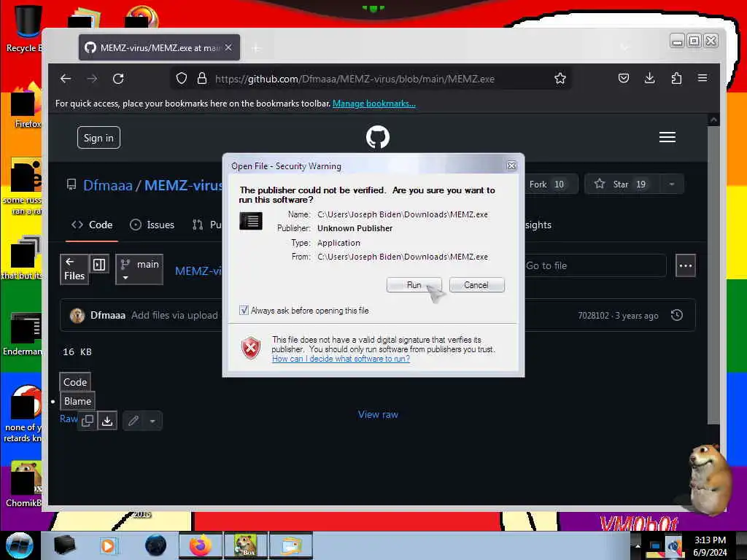The height and width of the screenshot is (560, 747).
Task: Select the Code view button
Action: click(x=75, y=382)
